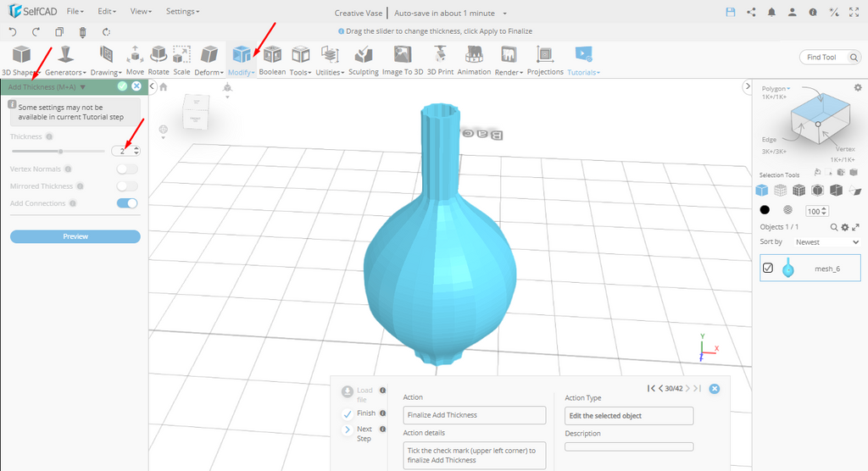Collapse the left panel arrow
This screenshot has width=868, height=471.
pyautogui.click(x=153, y=86)
